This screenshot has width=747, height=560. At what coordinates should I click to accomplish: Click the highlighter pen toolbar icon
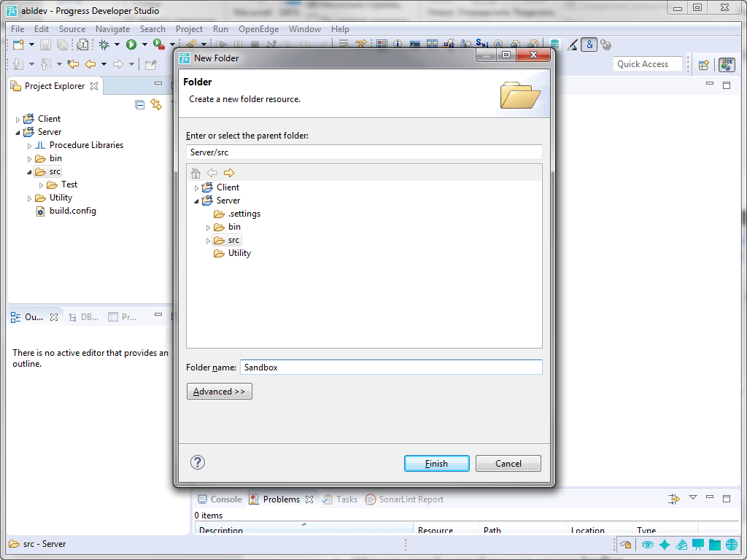click(572, 44)
